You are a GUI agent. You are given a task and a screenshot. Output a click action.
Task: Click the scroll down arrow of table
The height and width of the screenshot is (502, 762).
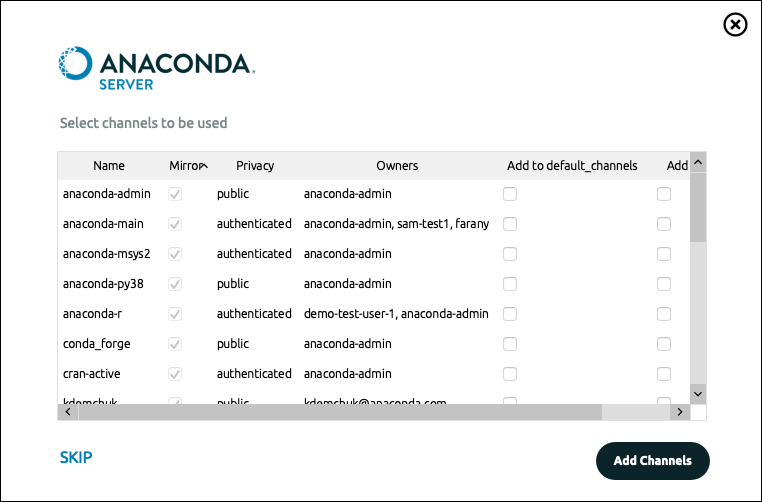pos(698,394)
